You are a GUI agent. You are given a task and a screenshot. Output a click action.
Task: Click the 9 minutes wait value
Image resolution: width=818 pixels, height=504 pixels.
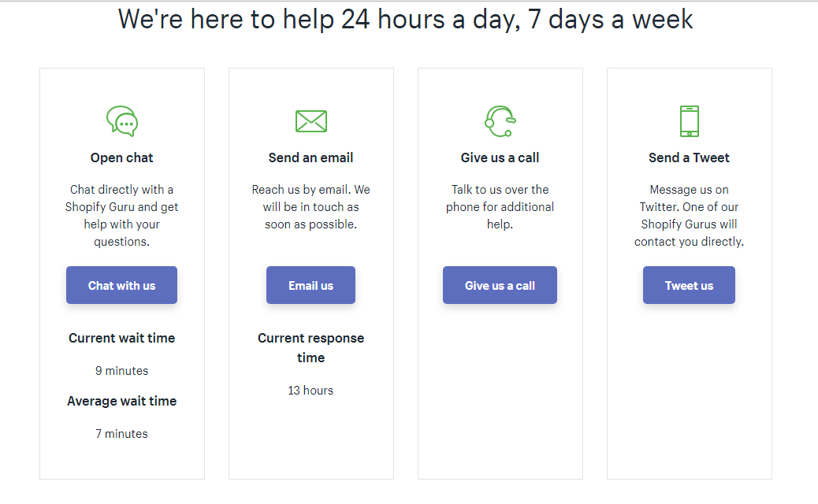tap(122, 371)
